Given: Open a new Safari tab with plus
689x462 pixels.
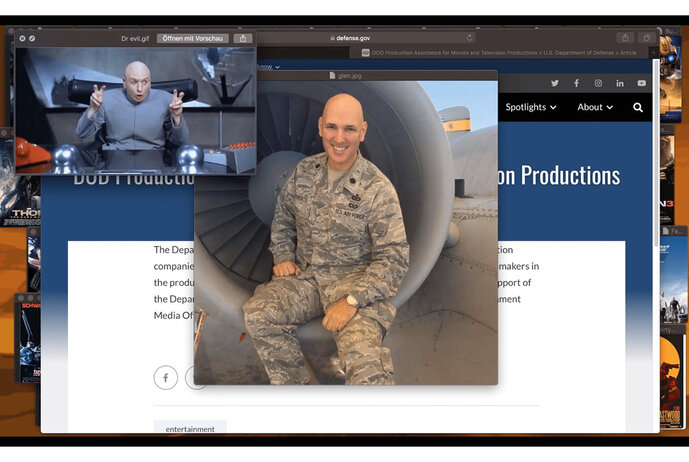Looking at the screenshot, I should click(655, 52).
